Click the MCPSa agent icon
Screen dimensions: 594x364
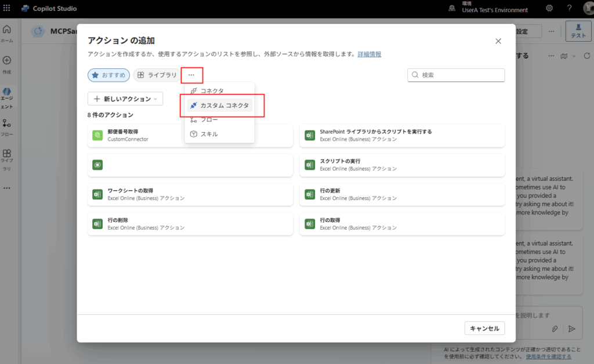tap(38, 31)
